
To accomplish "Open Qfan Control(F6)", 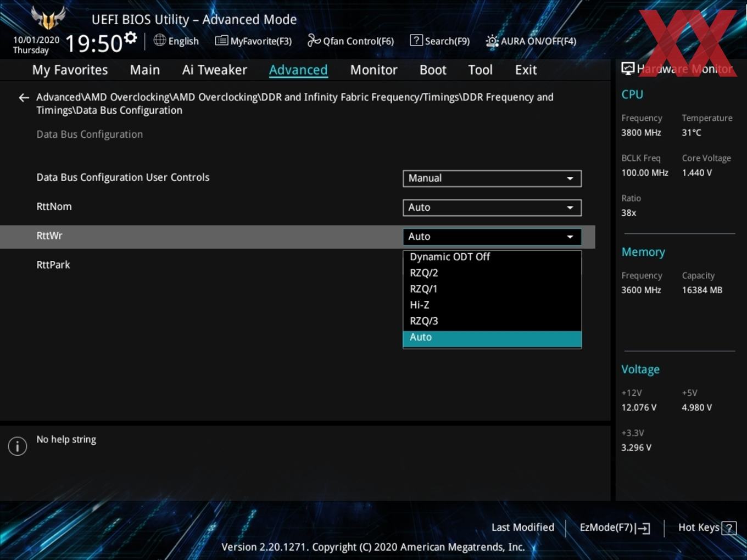I will click(x=350, y=41).
